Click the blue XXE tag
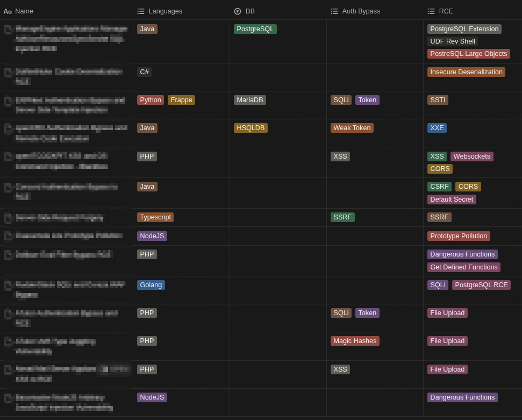Screen dimensions: 522x420 pyautogui.click(x=437, y=128)
